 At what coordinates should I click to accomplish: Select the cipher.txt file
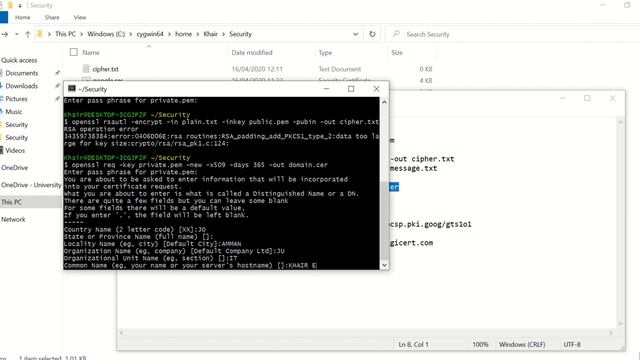pos(105,69)
